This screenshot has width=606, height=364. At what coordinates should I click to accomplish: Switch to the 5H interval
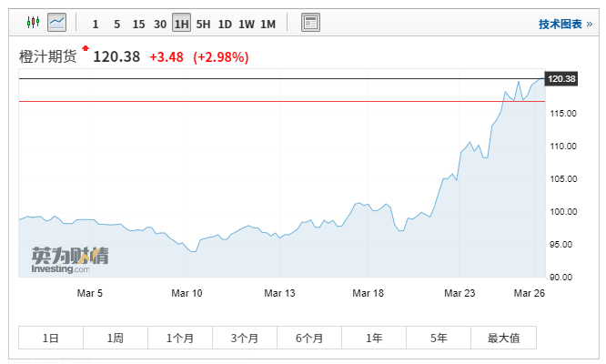click(203, 24)
